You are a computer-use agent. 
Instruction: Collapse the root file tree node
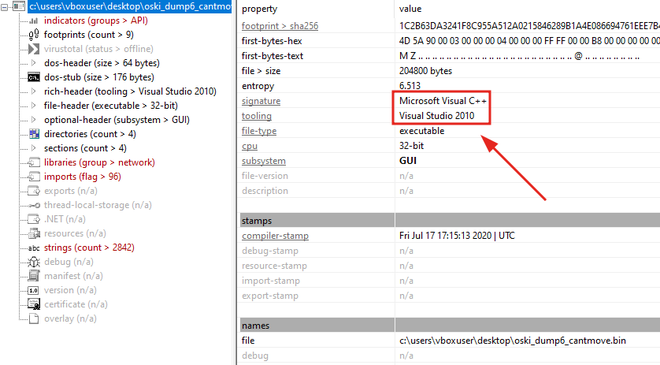point(5,6)
